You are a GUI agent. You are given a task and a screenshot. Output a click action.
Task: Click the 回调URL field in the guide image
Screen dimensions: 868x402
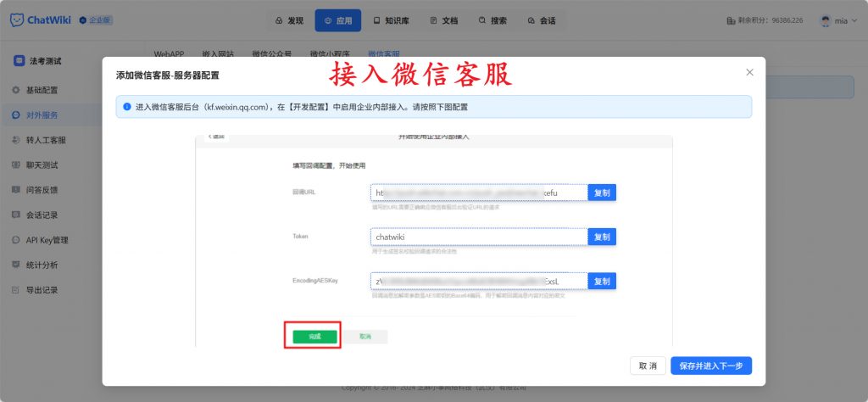[x=479, y=193]
